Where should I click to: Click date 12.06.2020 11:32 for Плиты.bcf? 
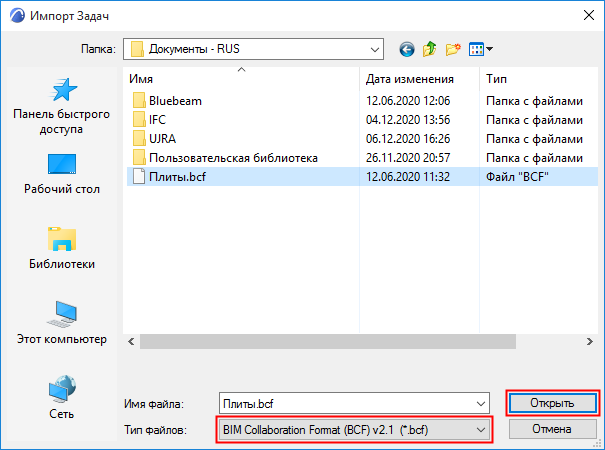[x=408, y=177]
